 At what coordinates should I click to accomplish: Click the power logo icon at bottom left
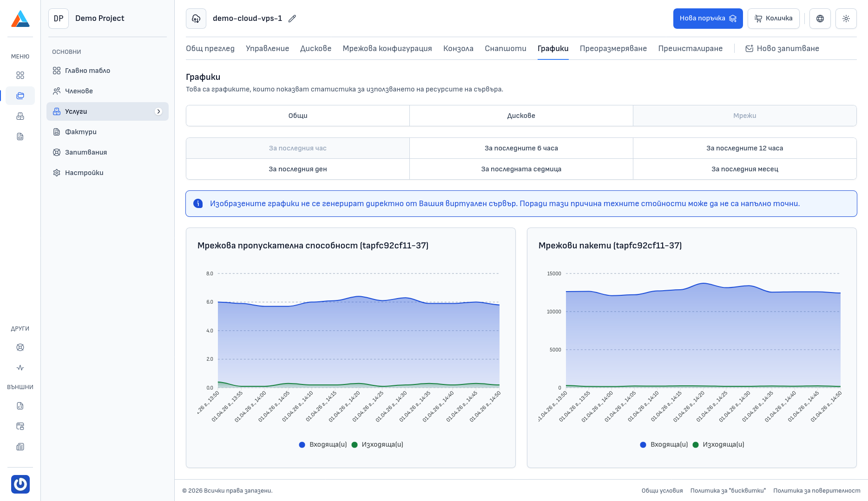coord(20,484)
